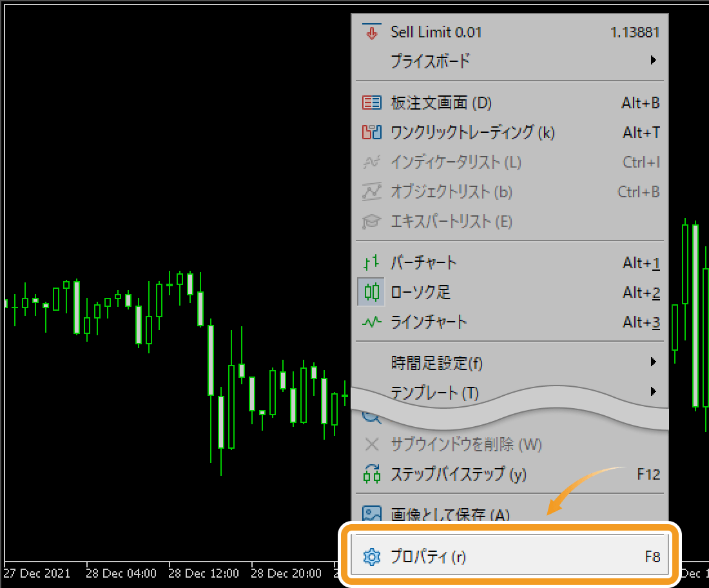Click the 1.13881 price value

pos(635,32)
